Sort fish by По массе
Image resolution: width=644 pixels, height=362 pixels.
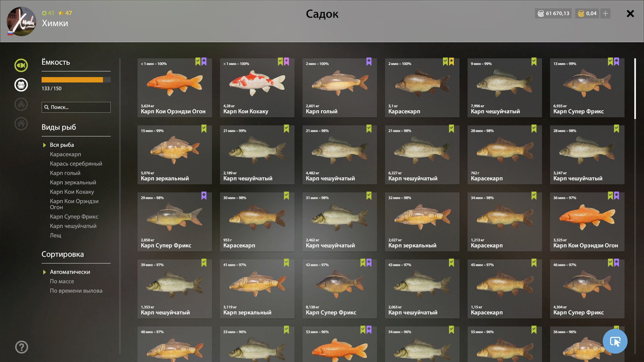[x=62, y=281]
